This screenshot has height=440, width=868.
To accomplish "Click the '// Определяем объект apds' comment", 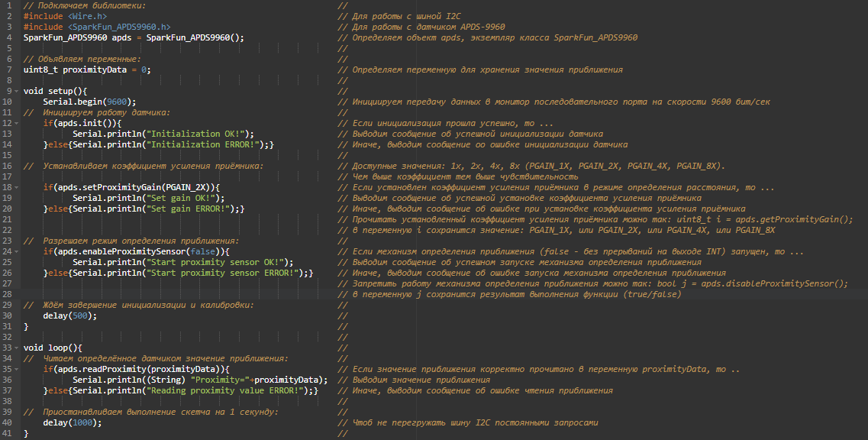I will pos(488,37).
